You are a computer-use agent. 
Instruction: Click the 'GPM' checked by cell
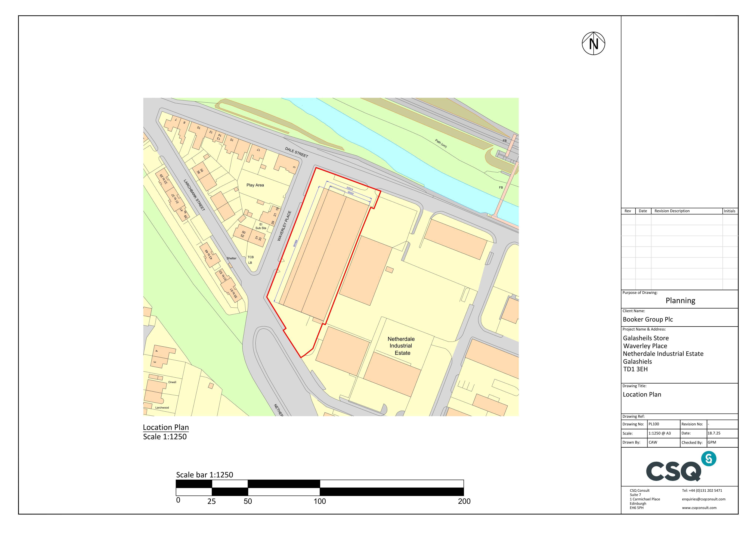(x=722, y=443)
